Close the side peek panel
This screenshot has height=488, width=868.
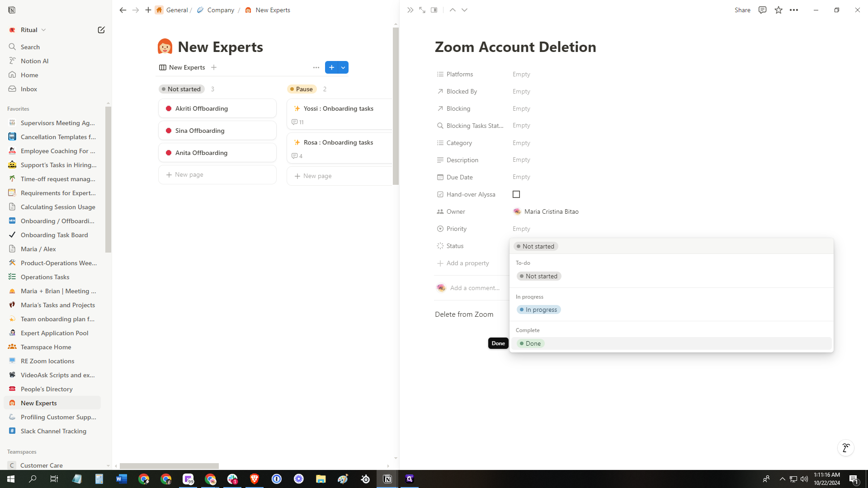coord(410,10)
